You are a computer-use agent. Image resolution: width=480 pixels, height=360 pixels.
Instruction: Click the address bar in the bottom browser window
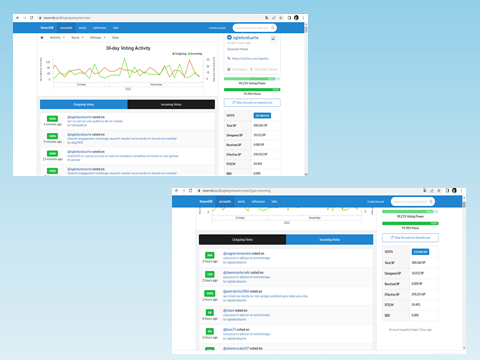tap(308, 191)
